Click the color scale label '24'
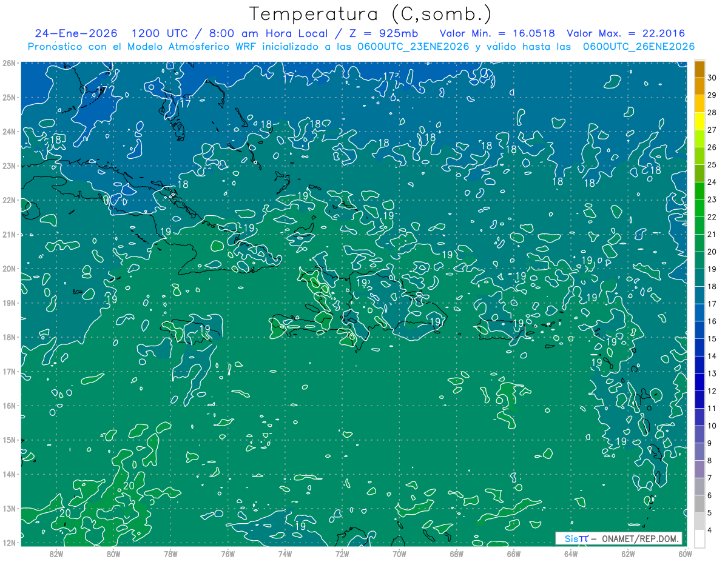Screen dimensions: 728x562 (712, 182)
